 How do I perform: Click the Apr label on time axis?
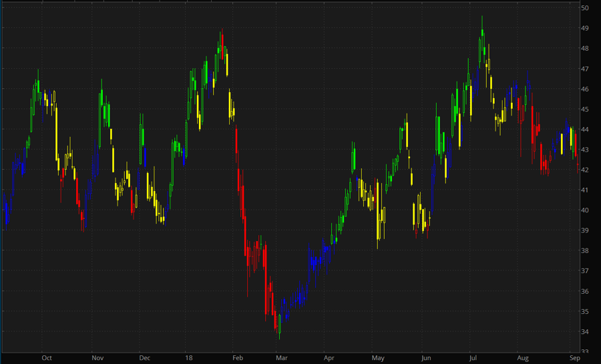tap(330, 358)
